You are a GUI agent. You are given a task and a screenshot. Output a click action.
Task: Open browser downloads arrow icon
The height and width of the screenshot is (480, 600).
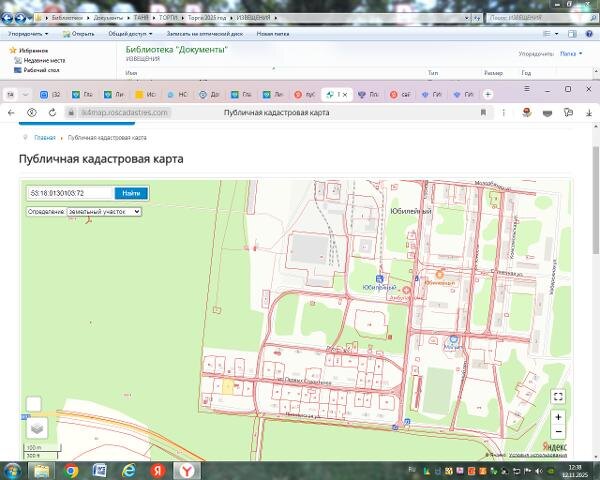(x=589, y=113)
